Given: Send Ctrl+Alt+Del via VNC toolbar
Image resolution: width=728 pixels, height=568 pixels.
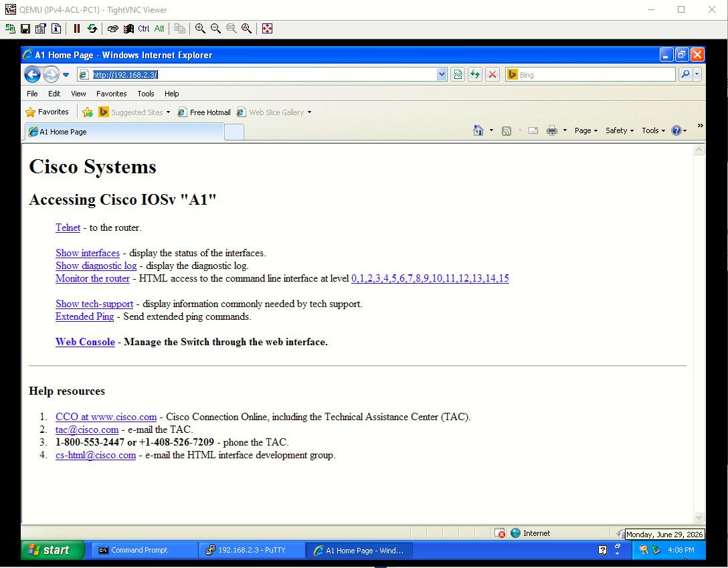Looking at the screenshot, I should pyautogui.click(x=113, y=29).
